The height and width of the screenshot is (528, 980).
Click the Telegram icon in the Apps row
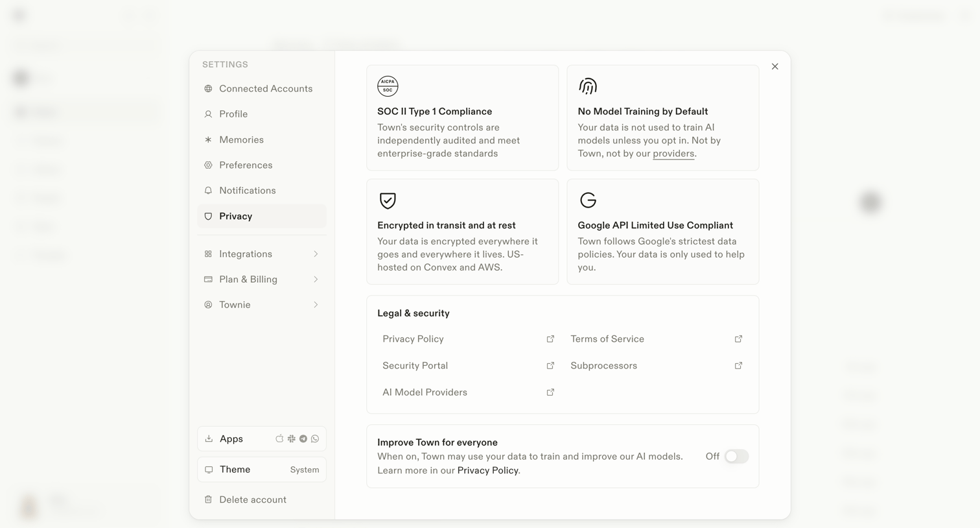[303, 439]
